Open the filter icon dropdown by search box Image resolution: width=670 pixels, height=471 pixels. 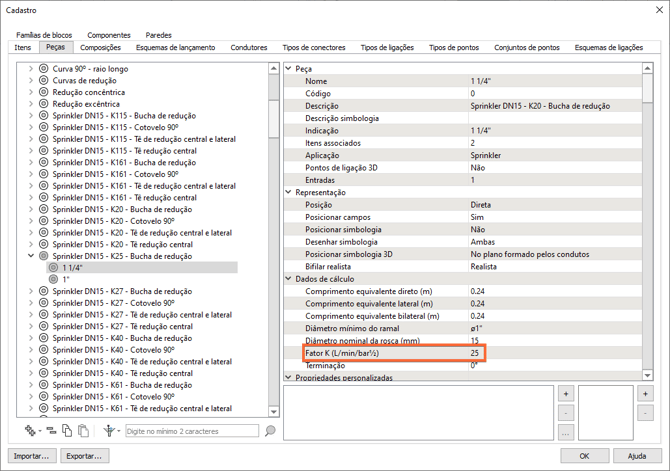pyautogui.click(x=112, y=431)
